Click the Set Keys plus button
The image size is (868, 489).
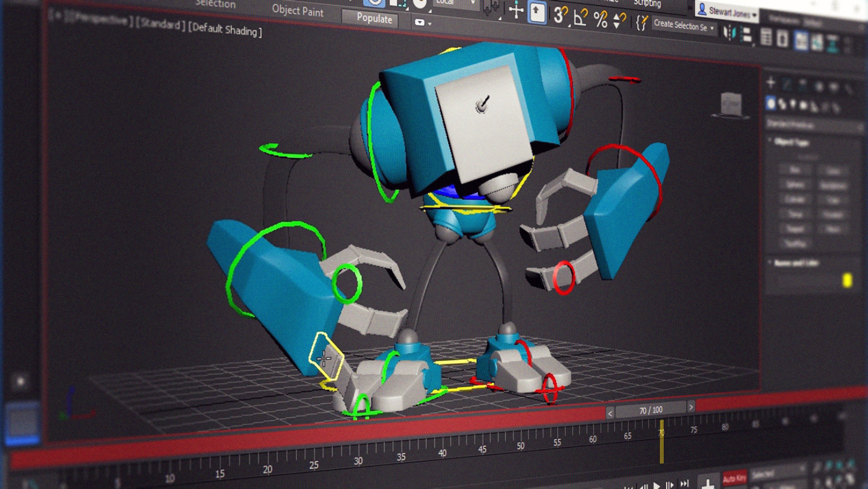tap(707, 482)
